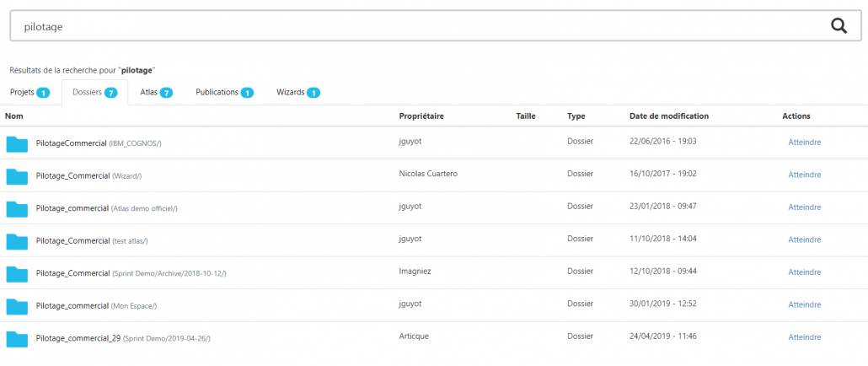The width and height of the screenshot is (868, 366).
Task: Click Atteindre for Nicolas Cuartero's folder
Action: (804, 175)
